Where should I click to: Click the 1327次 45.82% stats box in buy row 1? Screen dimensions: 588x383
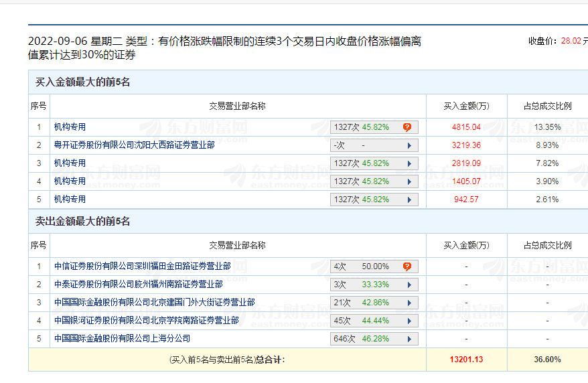coord(374,127)
